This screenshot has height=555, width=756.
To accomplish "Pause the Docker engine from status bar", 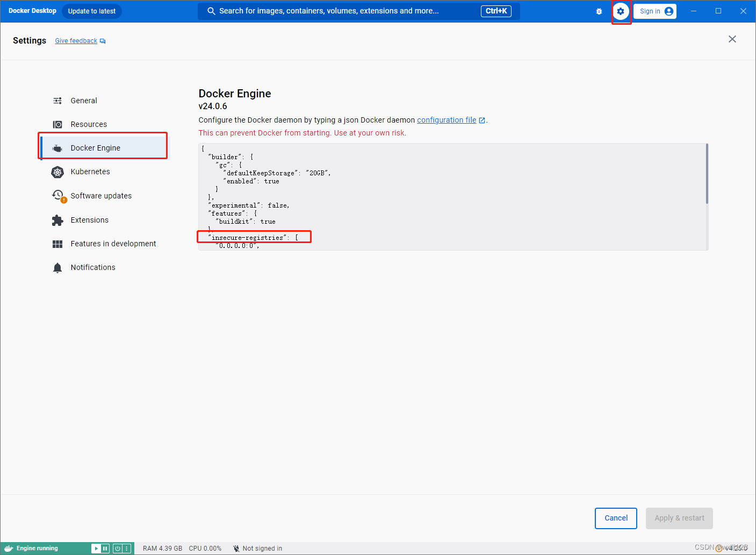I will (105, 549).
